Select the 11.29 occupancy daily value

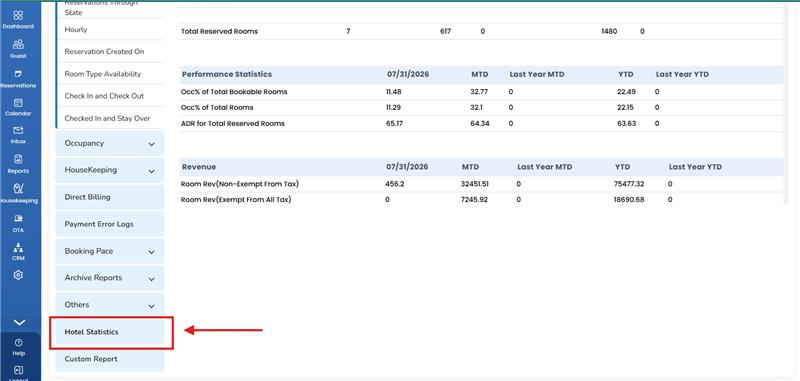tap(394, 108)
